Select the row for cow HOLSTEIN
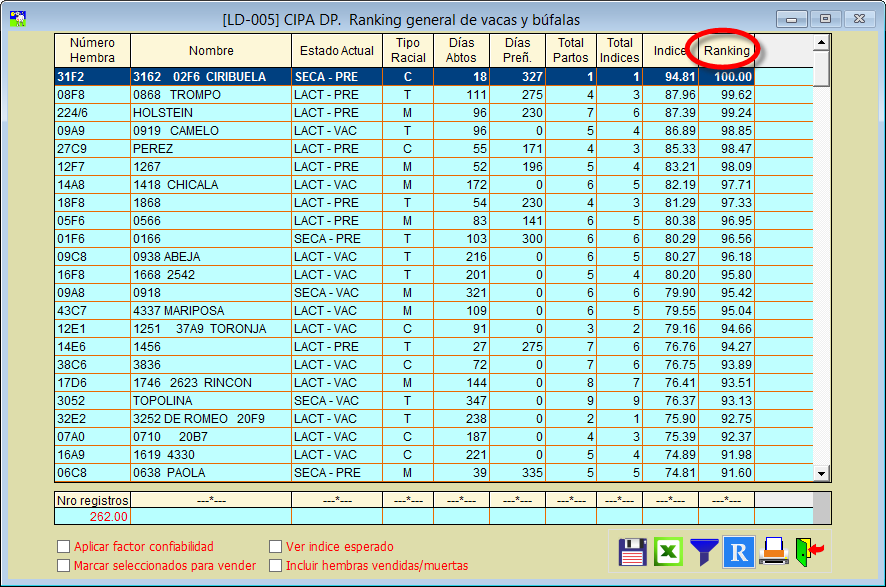The image size is (886, 587). coord(210,113)
